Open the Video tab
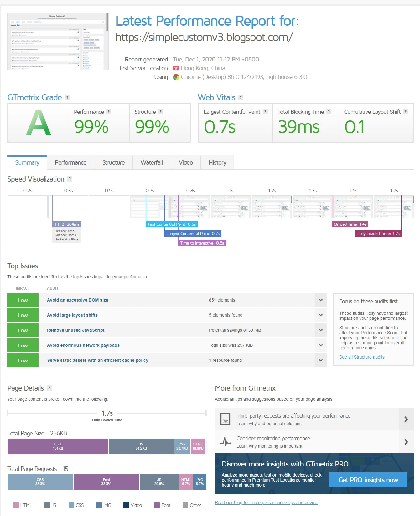The image size is (420, 516). (x=186, y=162)
